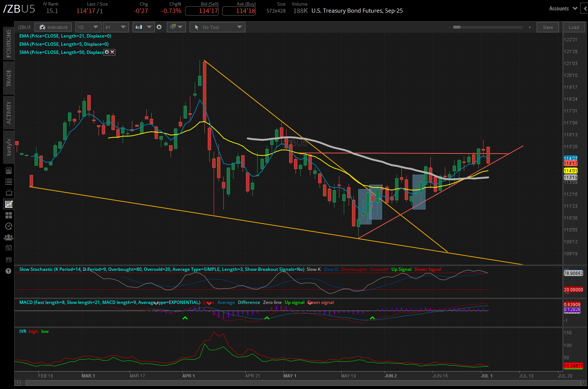Click the Ask (Buy) 114'18 price button

(239, 11)
